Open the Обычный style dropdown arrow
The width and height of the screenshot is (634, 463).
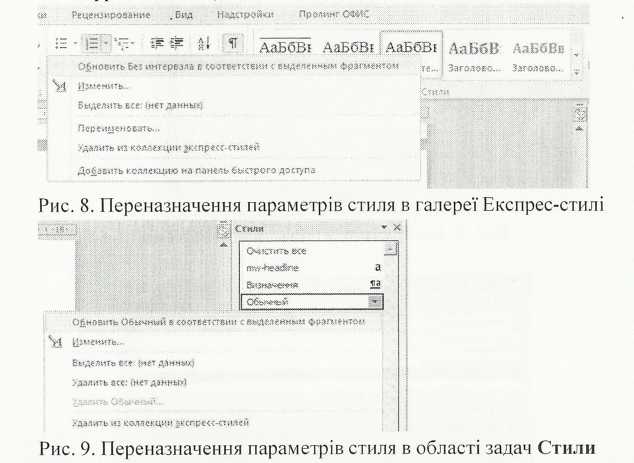(x=376, y=302)
